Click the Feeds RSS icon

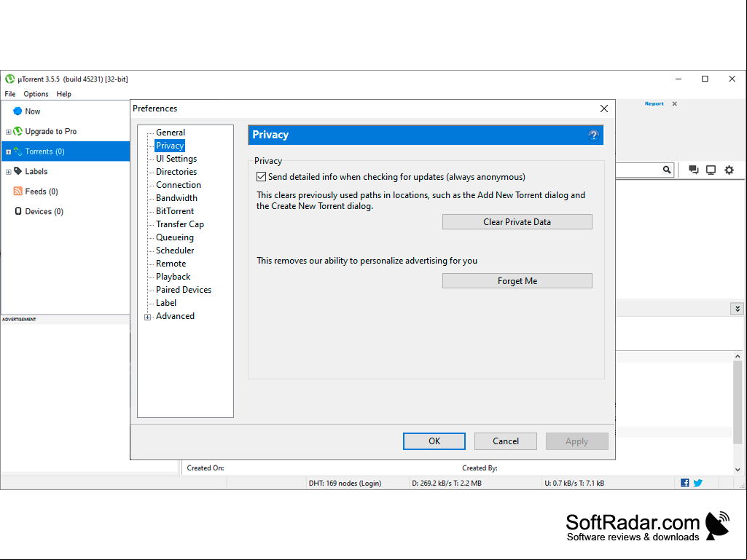(17, 191)
